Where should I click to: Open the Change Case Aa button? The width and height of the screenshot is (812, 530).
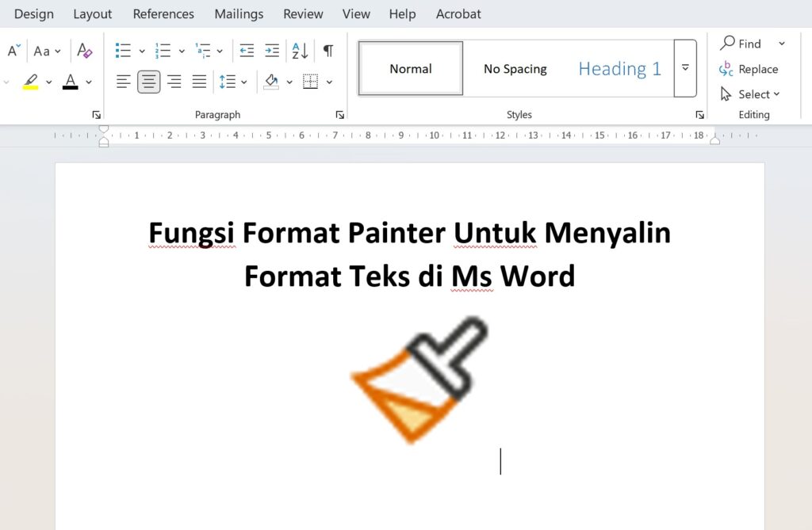click(x=47, y=51)
